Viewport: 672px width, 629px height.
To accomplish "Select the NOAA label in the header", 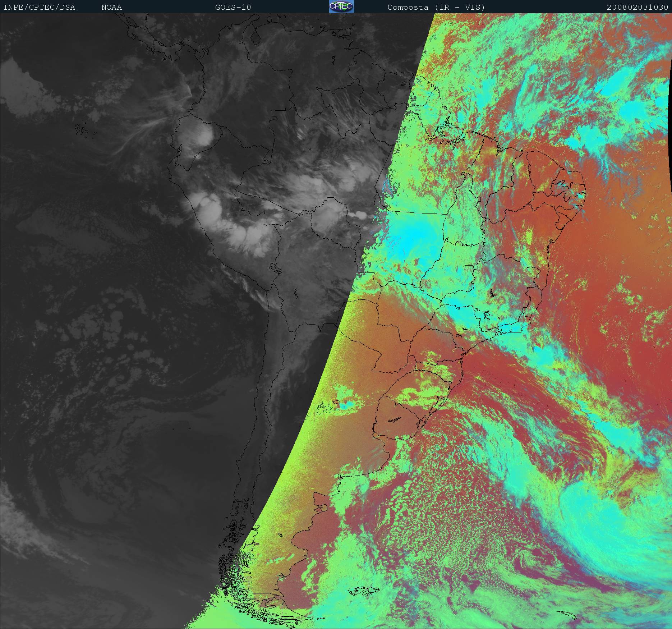I will pyautogui.click(x=111, y=7).
